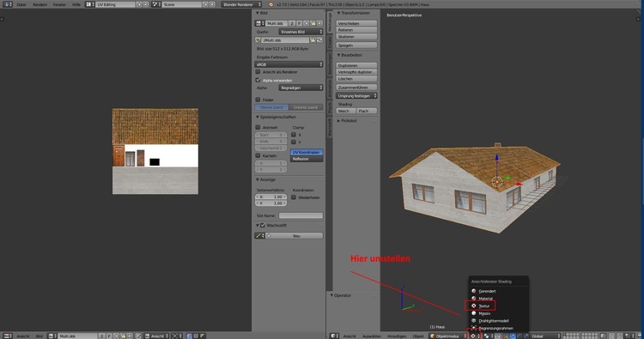
Task: Collapse the Bild panel header
Action: 262,13
